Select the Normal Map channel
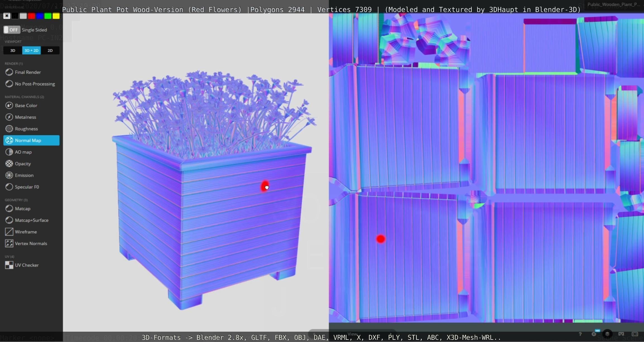 point(31,140)
